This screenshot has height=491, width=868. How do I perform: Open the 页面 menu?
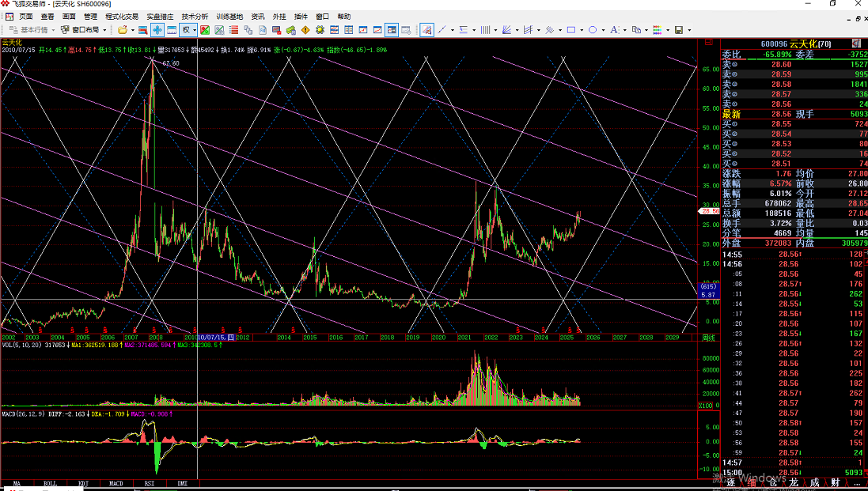(26, 17)
